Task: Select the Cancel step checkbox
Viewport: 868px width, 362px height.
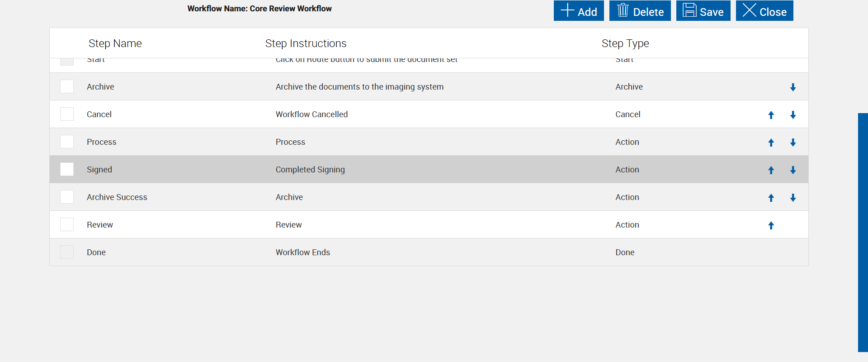Action: [x=67, y=114]
